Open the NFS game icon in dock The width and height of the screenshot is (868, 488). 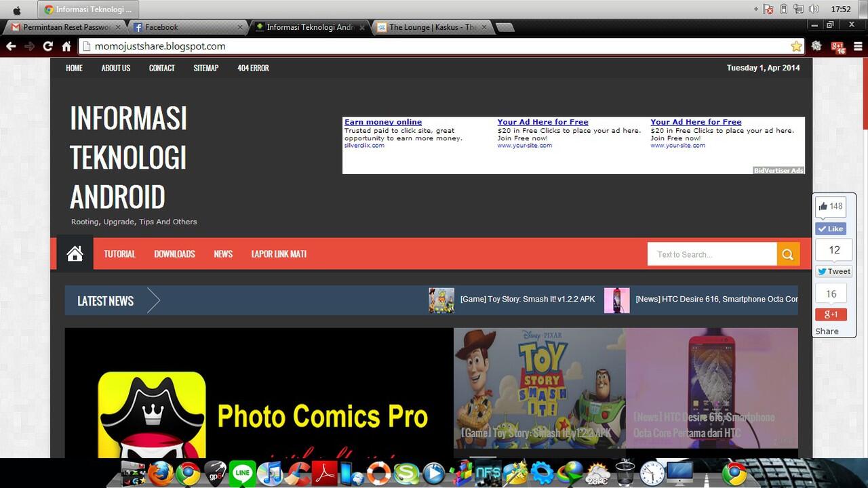(x=488, y=472)
